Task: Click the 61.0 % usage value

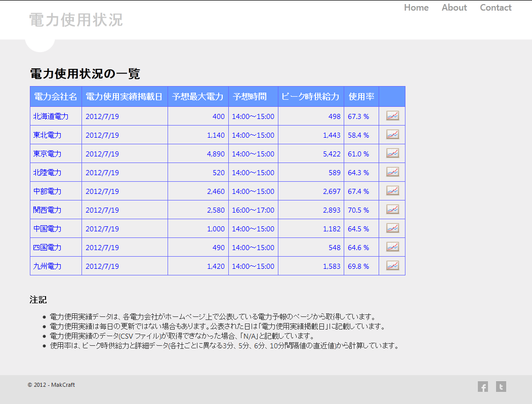Action: tap(358, 154)
